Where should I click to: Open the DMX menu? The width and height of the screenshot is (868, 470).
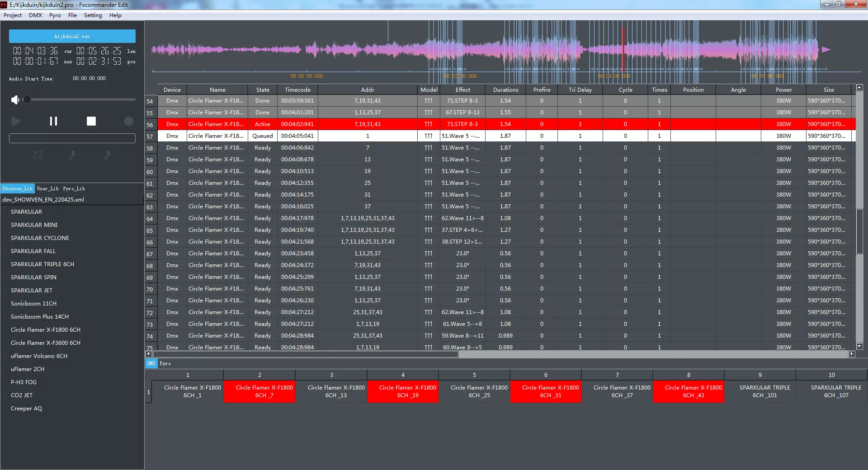pos(35,15)
